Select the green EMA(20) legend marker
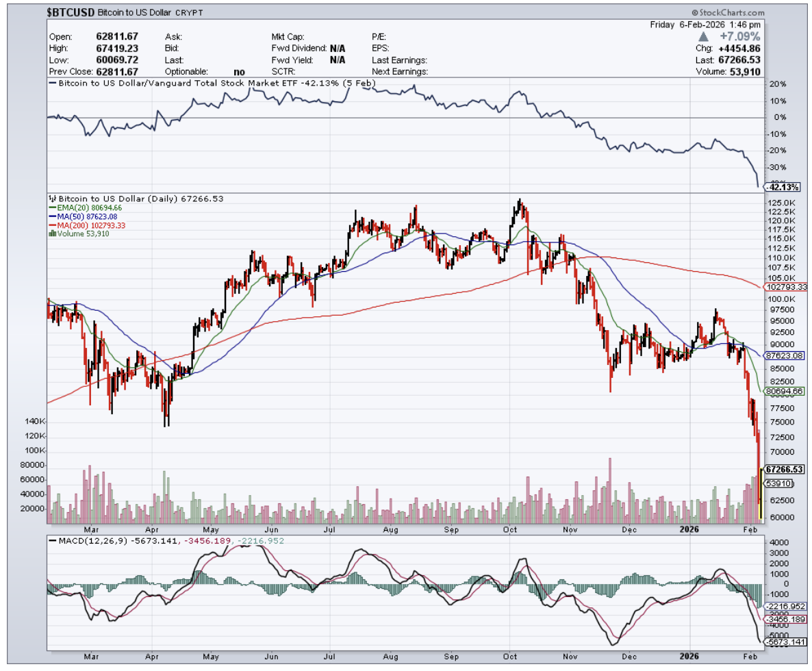Viewport: 812px width, 671px height. pyautogui.click(x=51, y=207)
